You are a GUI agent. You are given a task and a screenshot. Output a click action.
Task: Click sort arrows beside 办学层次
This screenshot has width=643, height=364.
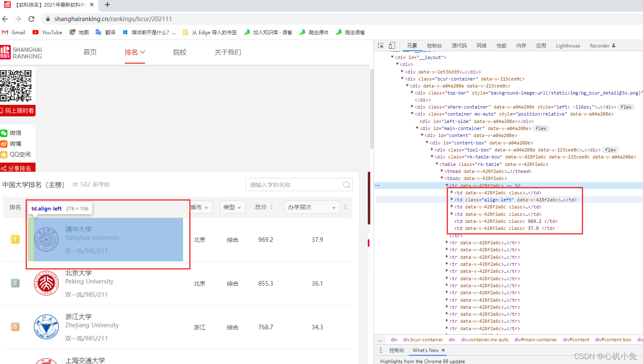[345, 207]
